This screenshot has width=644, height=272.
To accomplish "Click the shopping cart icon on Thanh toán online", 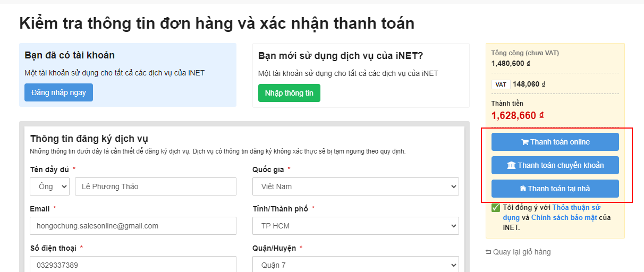I will point(524,142).
